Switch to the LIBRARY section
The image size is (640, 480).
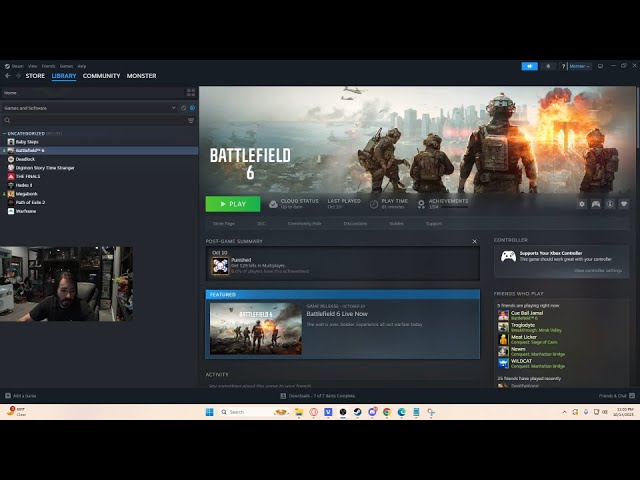tap(64, 76)
